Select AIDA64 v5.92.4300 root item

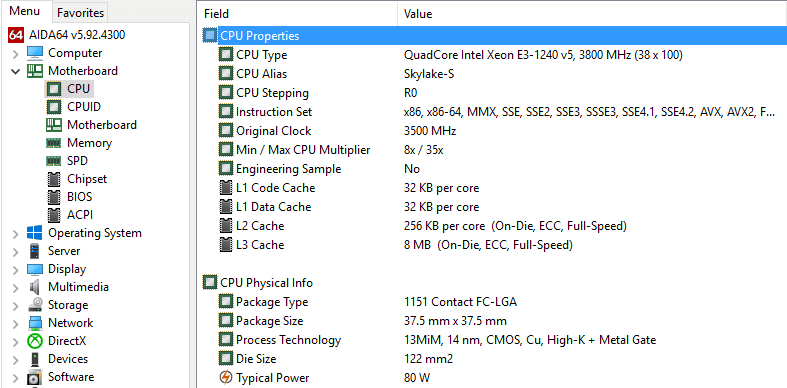77,35
